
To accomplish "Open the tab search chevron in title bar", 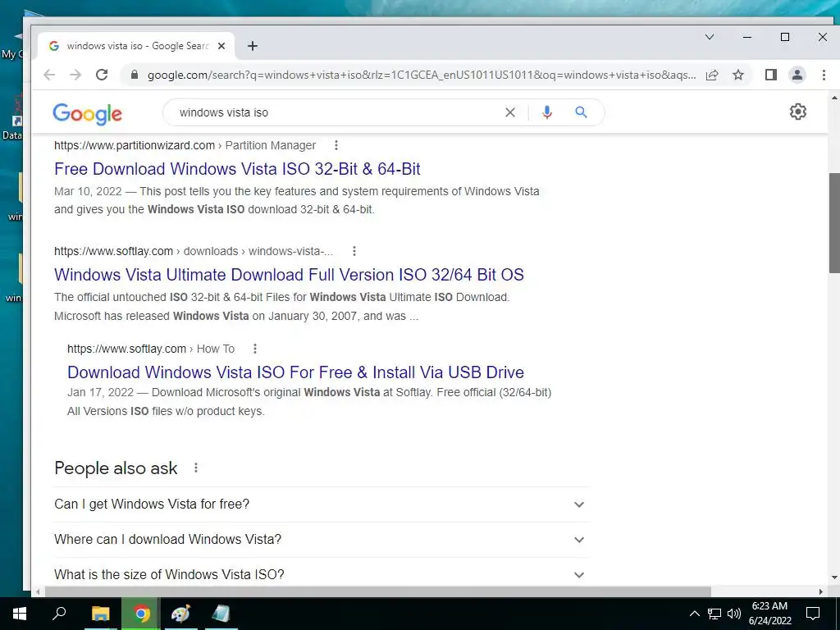I will click(710, 37).
